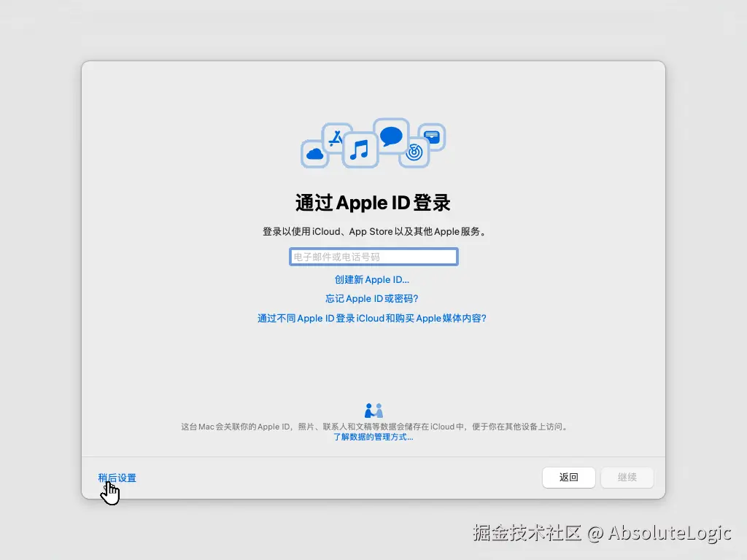
Task: Click the 通过 Apple ID 登录 heading
Action: coord(373,203)
